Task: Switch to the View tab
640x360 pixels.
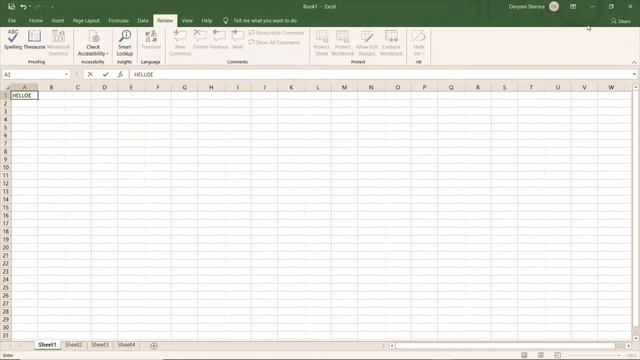Action: tap(187, 20)
